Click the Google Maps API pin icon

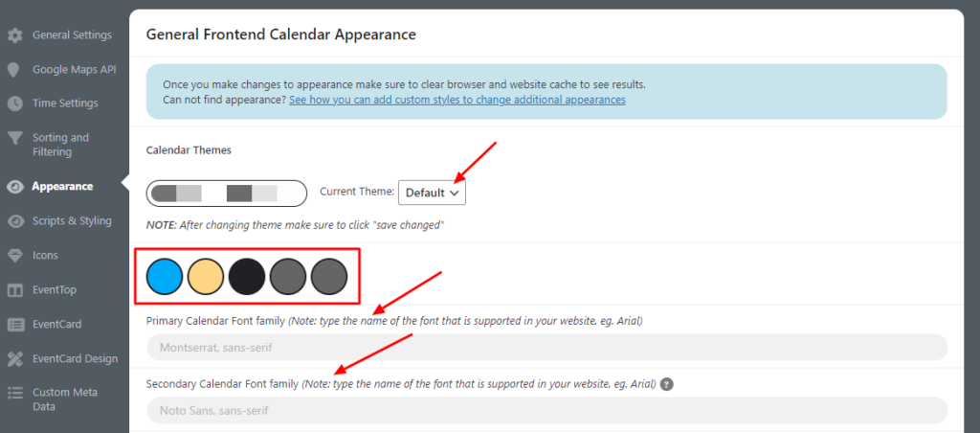[13, 70]
